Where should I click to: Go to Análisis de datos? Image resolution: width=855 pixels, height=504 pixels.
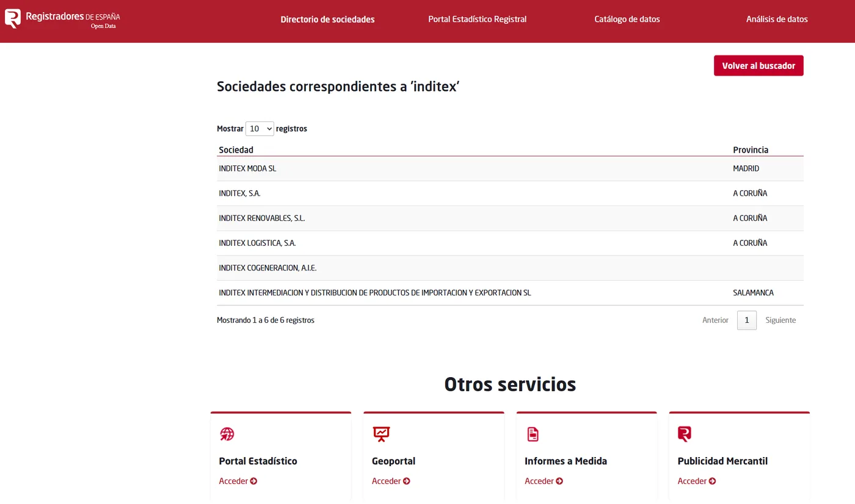coord(777,20)
